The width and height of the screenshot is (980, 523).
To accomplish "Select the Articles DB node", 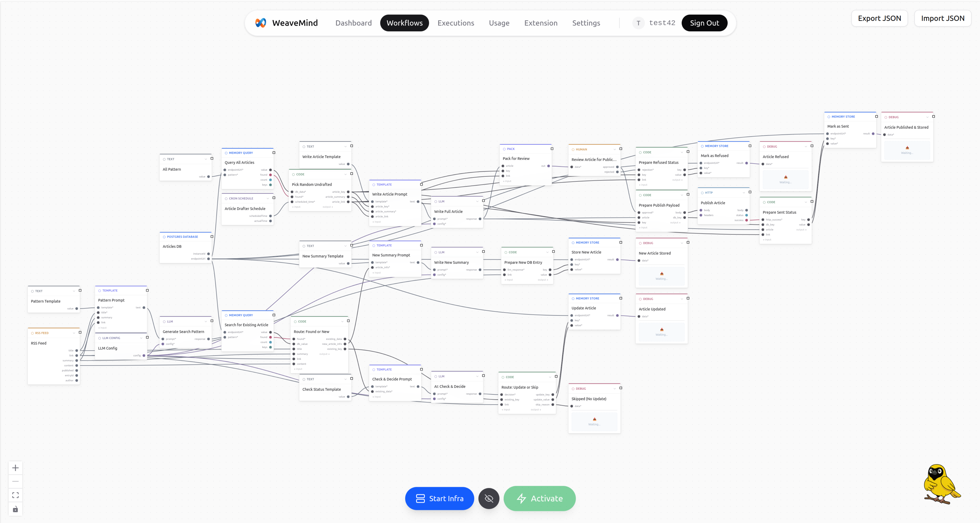I will [173, 246].
